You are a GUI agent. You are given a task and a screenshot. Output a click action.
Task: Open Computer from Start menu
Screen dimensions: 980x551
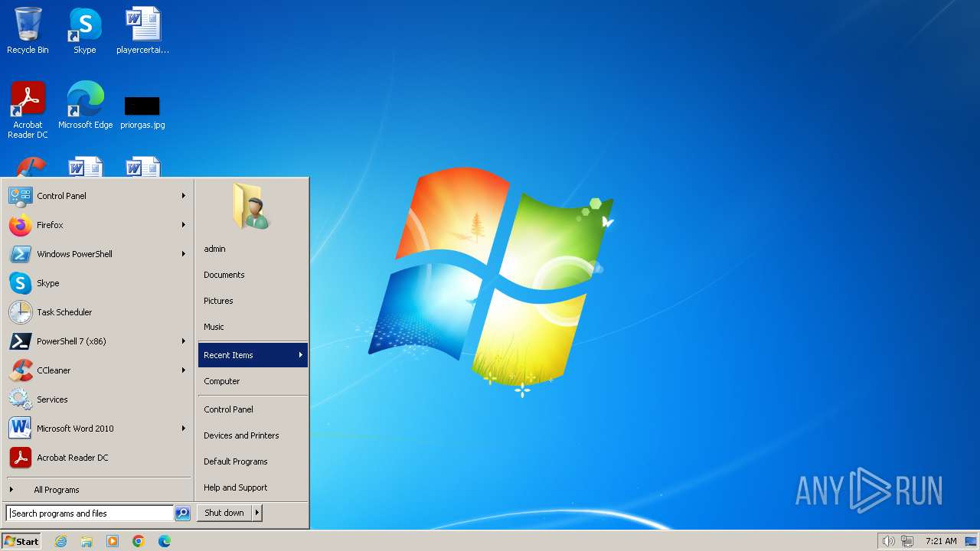pyautogui.click(x=253, y=381)
